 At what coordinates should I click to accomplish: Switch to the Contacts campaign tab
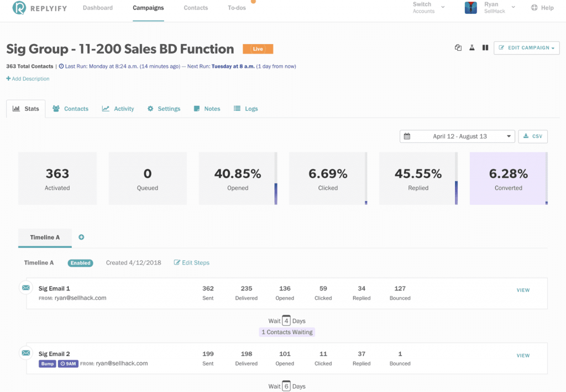(x=70, y=109)
